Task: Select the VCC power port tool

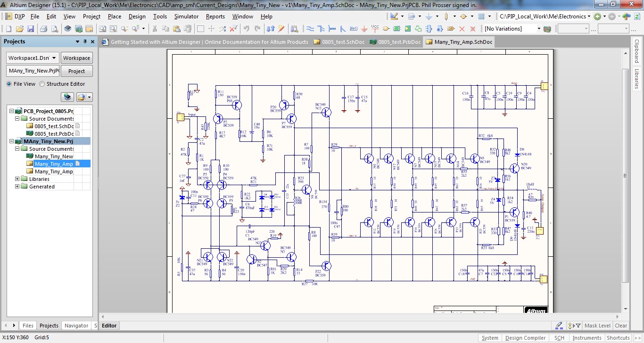Action: pos(375,29)
